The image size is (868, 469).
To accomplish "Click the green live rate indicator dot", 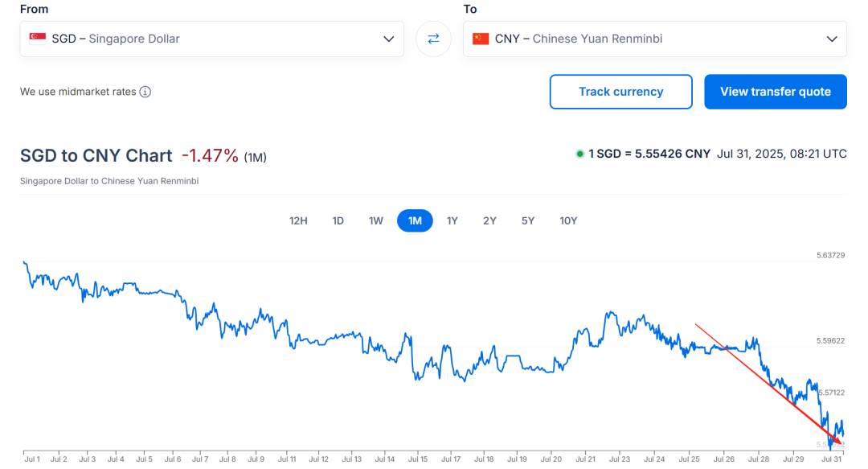I will (579, 154).
